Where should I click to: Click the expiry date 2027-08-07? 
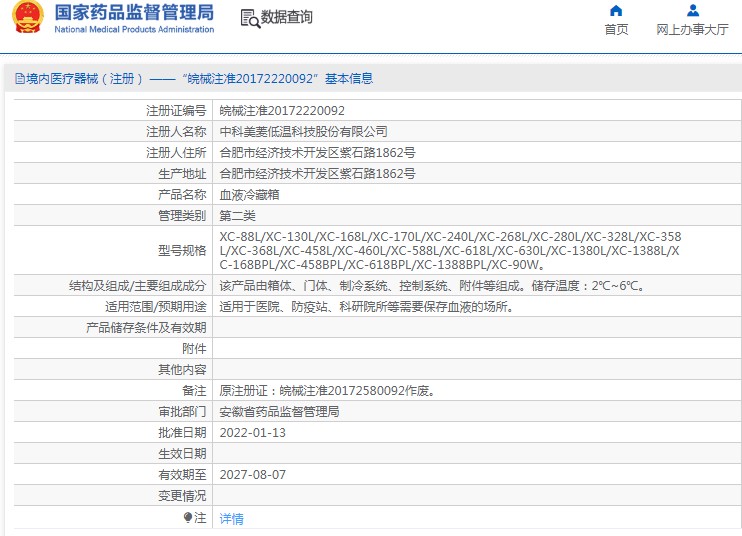tap(253, 475)
